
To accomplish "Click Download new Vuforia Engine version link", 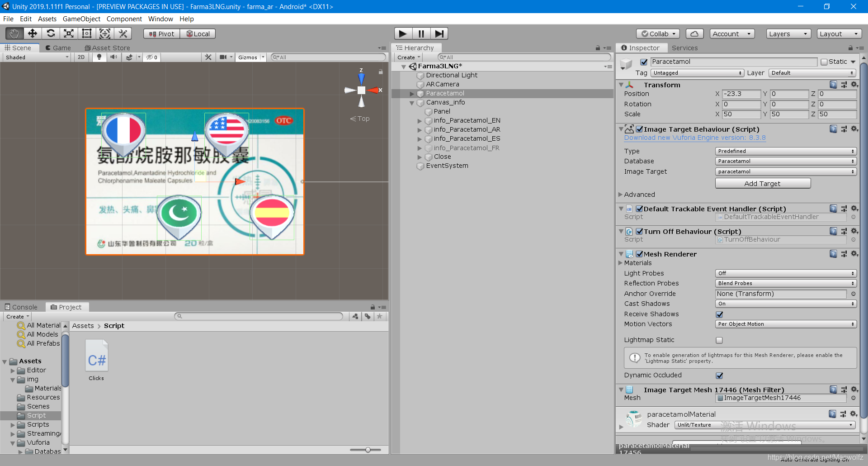I will point(695,138).
